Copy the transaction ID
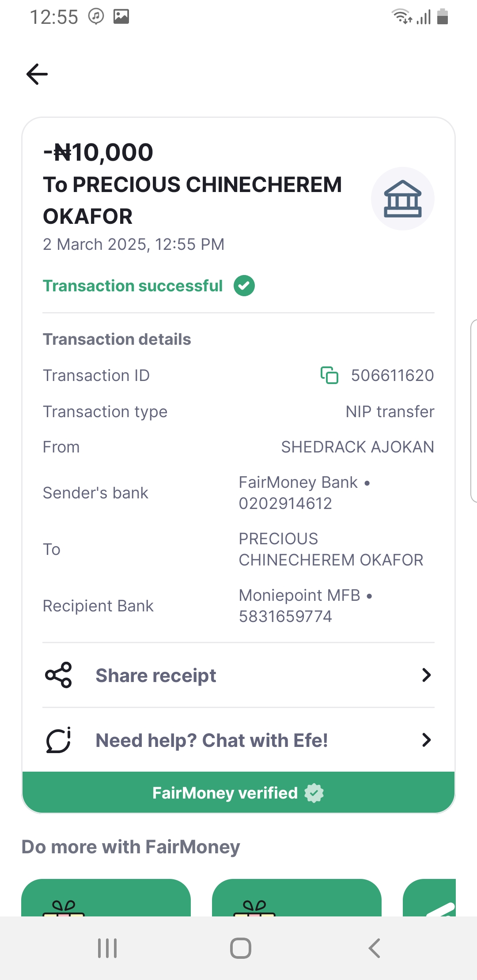The height and width of the screenshot is (980, 477). point(329,375)
